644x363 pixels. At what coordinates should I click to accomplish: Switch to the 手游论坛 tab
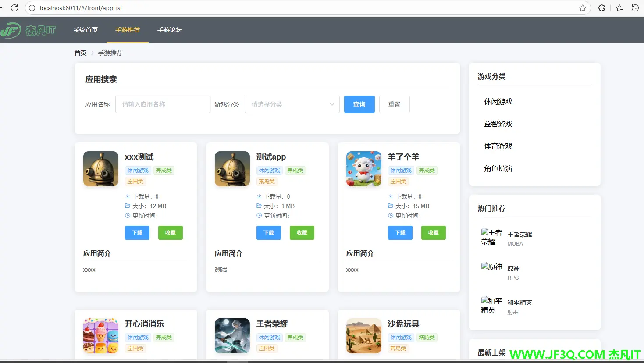pos(170,30)
